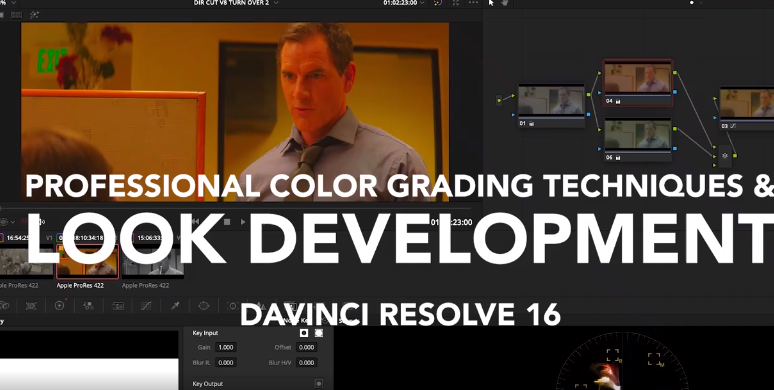Open the Color Wheels palette icon
Viewport: 774px width, 390px height.
pos(60,306)
